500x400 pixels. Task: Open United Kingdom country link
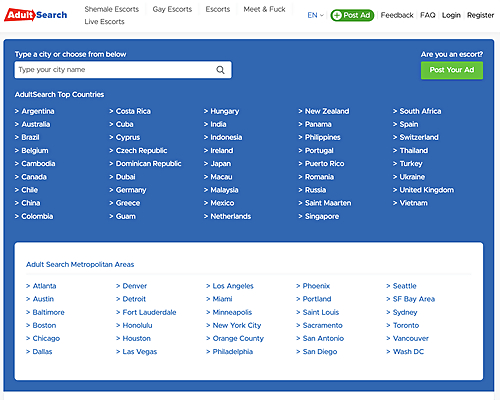[x=427, y=190]
